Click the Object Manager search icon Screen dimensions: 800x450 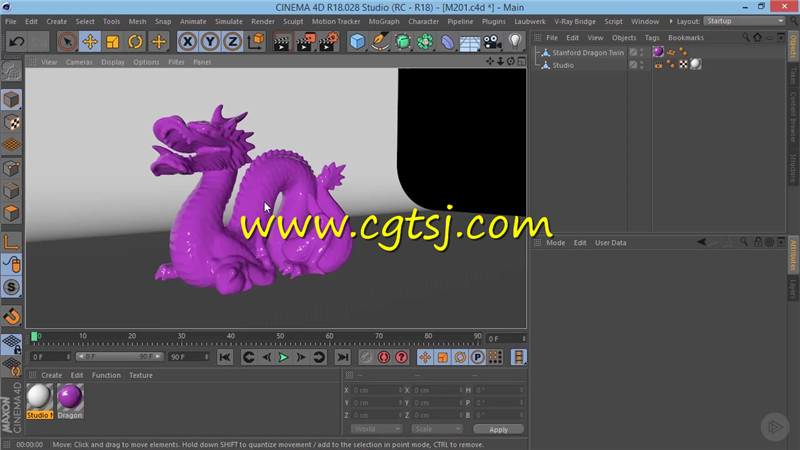(x=745, y=37)
